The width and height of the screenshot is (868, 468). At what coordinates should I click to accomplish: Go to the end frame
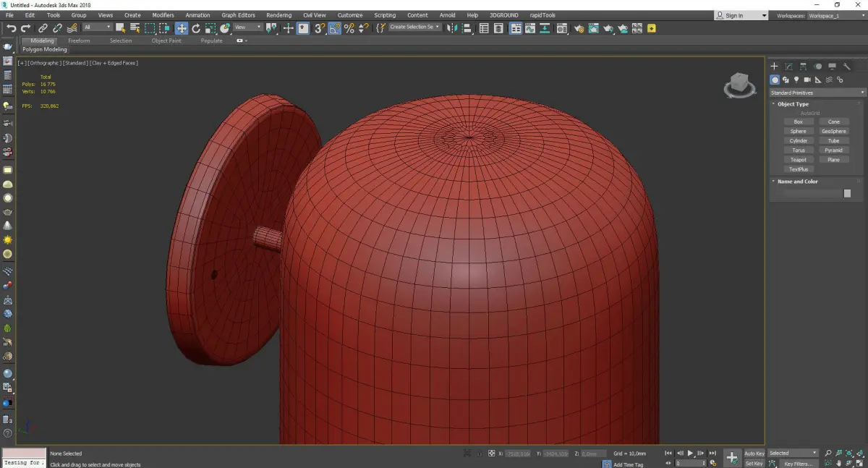[712, 453]
